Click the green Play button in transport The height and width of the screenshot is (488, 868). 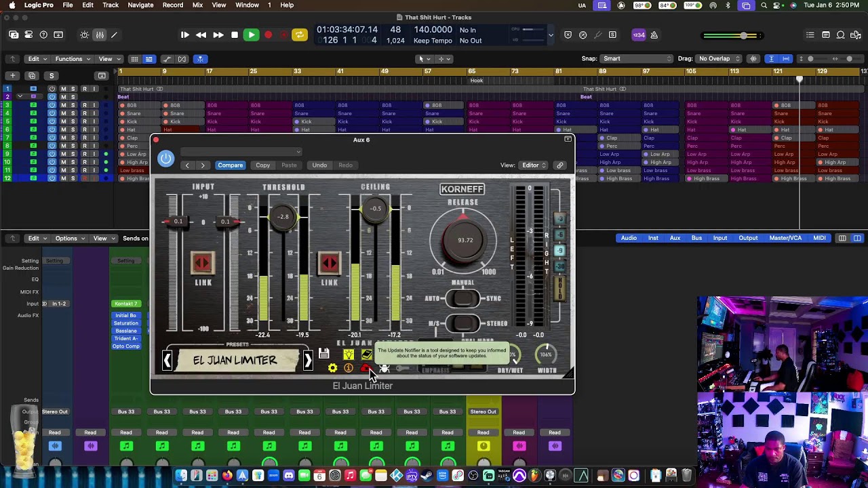[x=251, y=35]
